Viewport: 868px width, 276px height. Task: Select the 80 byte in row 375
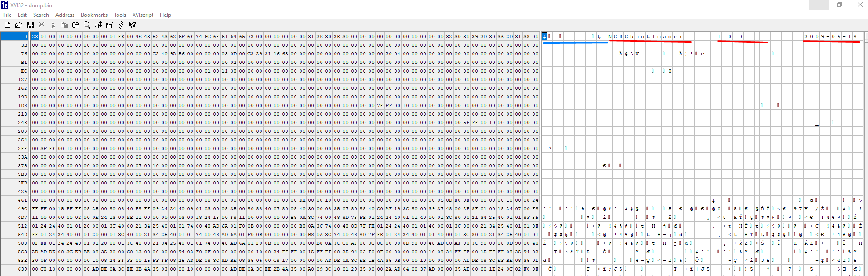(130, 165)
